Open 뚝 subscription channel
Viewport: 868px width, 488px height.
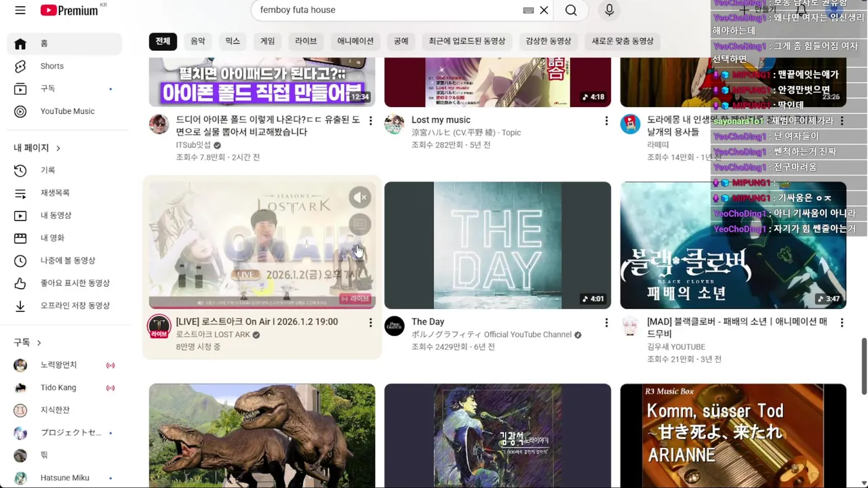pos(64,455)
